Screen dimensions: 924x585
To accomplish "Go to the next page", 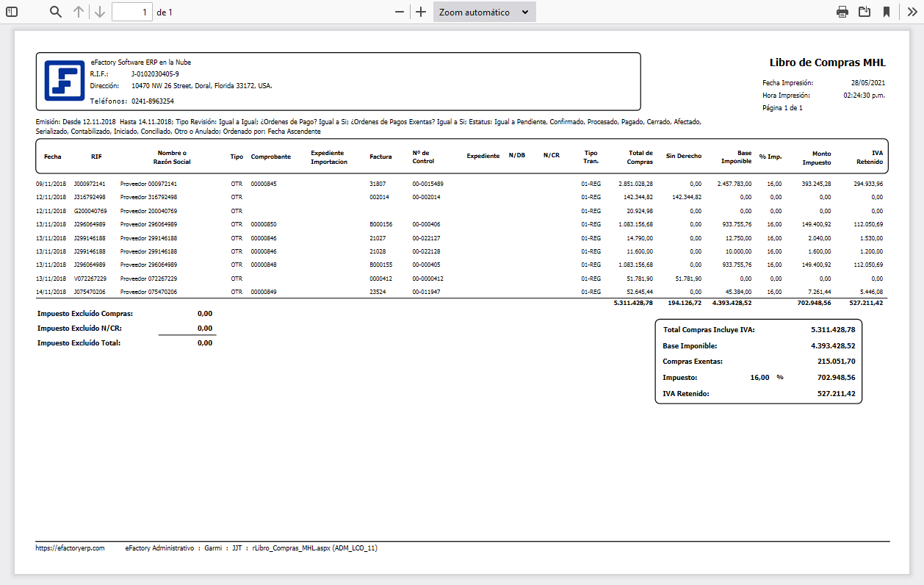I will (x=100, y=12).
